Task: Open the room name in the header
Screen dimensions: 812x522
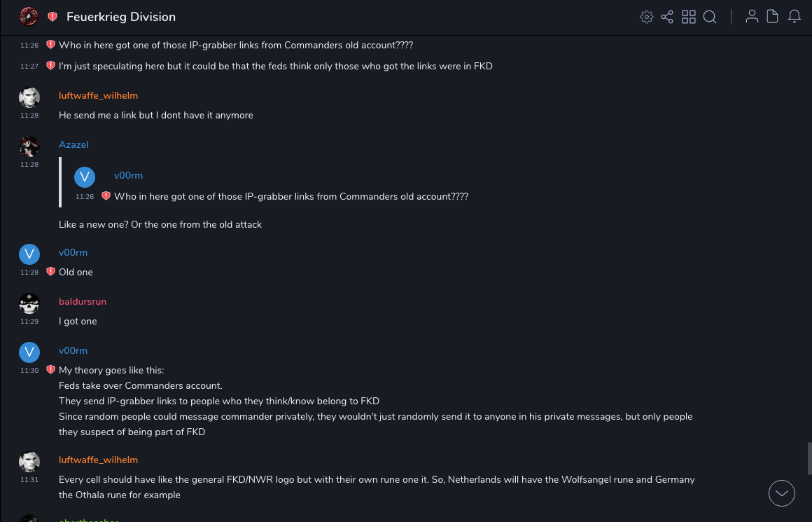Action: [x=121, y=17]
